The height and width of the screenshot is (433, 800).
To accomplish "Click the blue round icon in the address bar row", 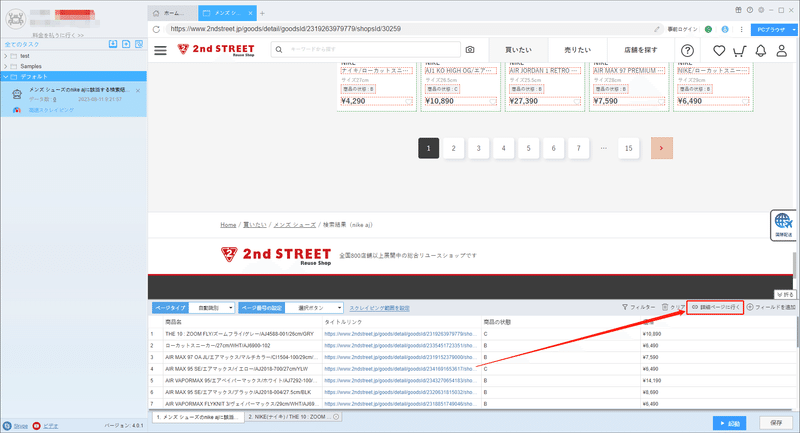I will pos(724,29).
